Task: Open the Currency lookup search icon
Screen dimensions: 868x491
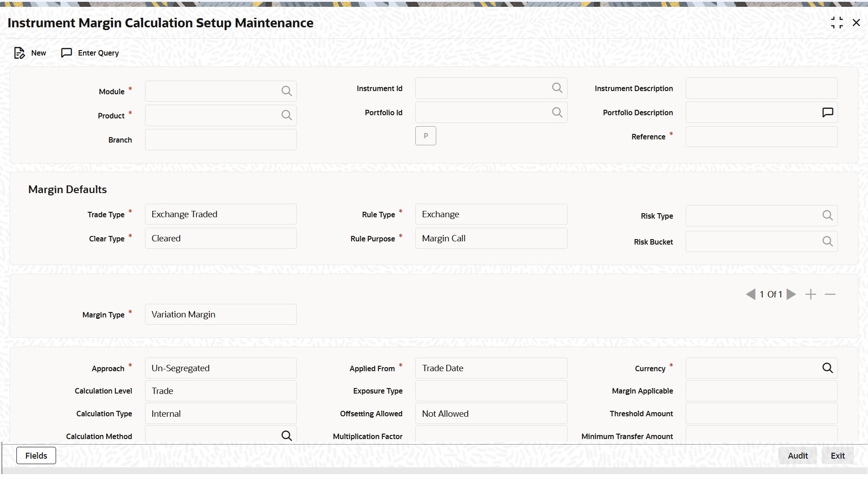Action: [x=827, y=368]
